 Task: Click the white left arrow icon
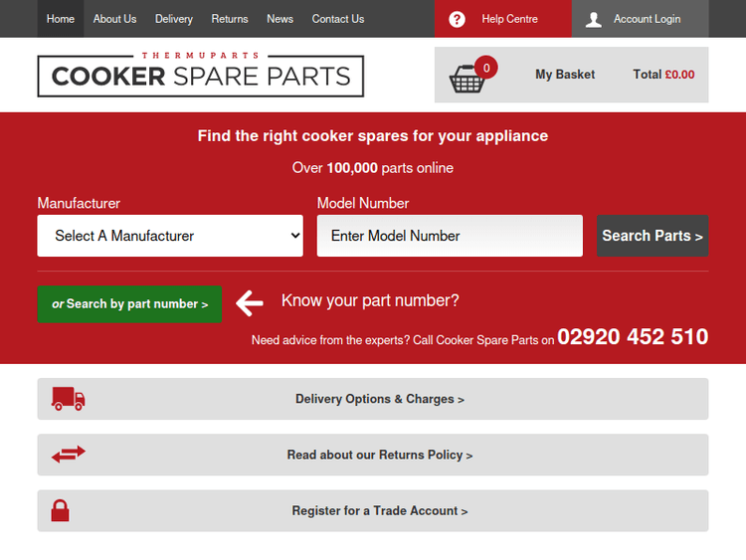pos(250,303)
